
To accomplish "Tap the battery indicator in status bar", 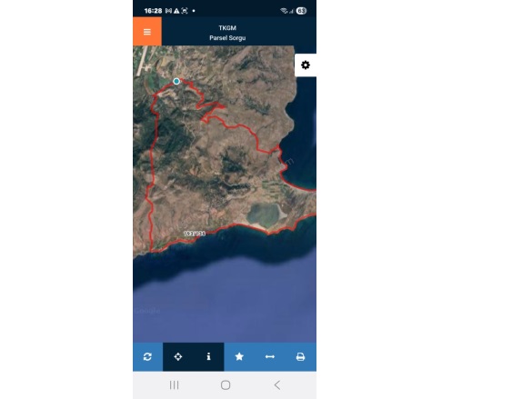I will pyautogui.click(x=301, y=11).
